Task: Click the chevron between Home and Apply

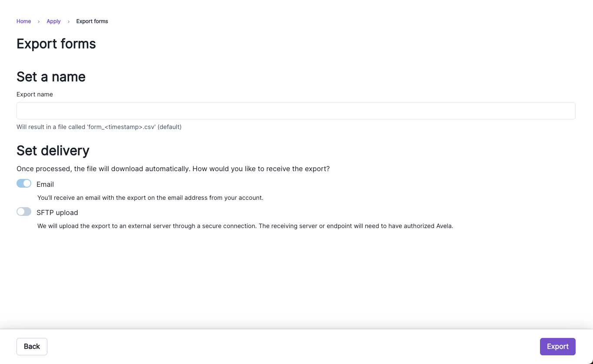Action: [x=38, y=21]
